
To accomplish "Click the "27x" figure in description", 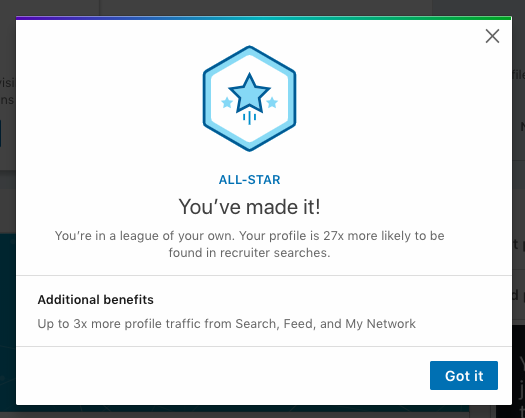I will pyautogui.click(x=333, y=236).
